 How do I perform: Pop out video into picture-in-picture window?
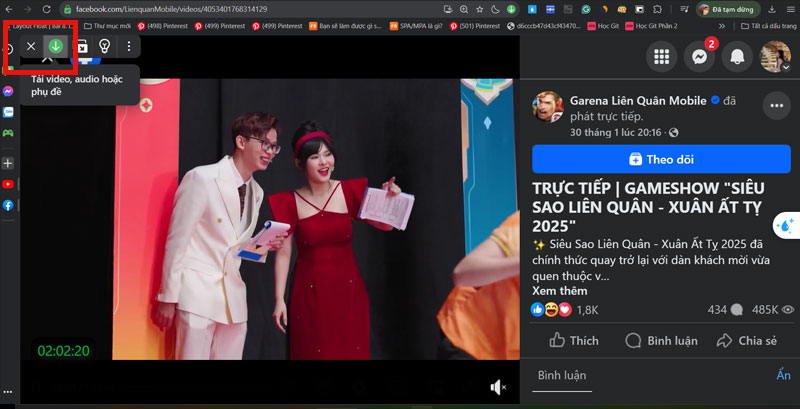[x=82, y=46]
